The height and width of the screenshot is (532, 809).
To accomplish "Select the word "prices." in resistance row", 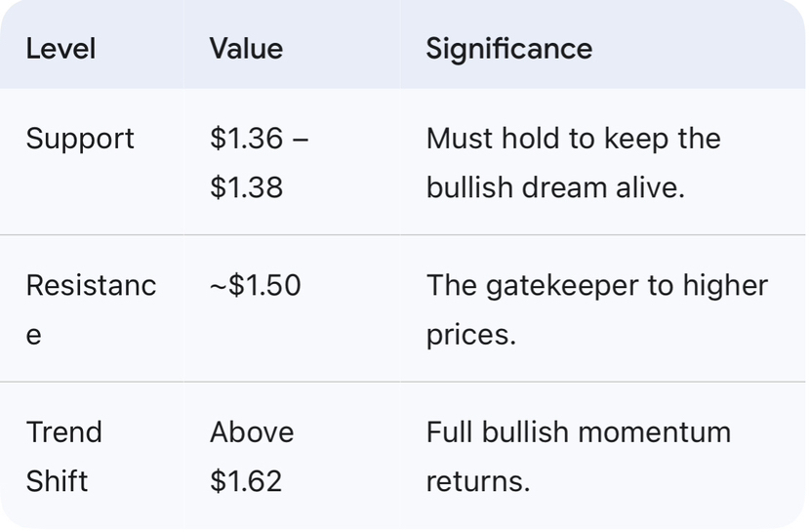I will pos(469,335).
